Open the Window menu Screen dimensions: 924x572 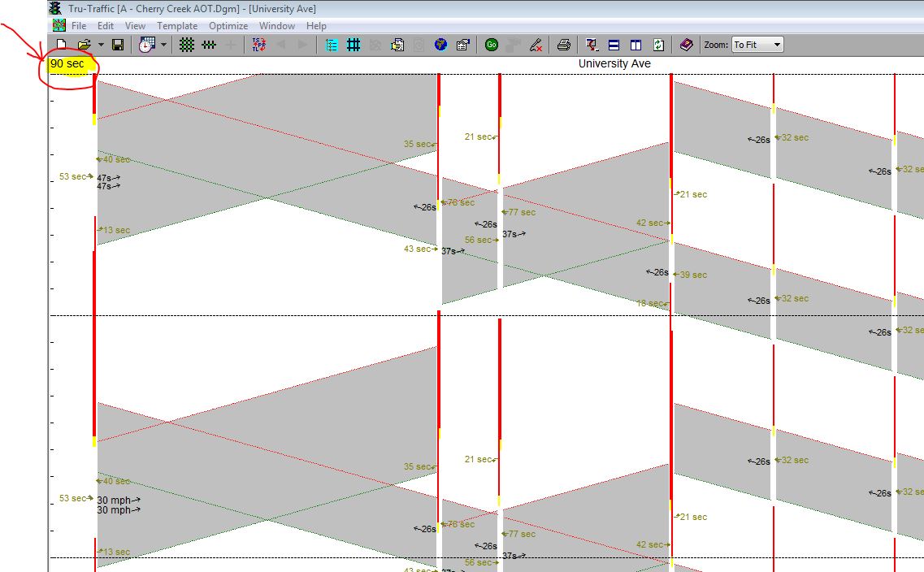pyautogui.click(x=277, y=26)
